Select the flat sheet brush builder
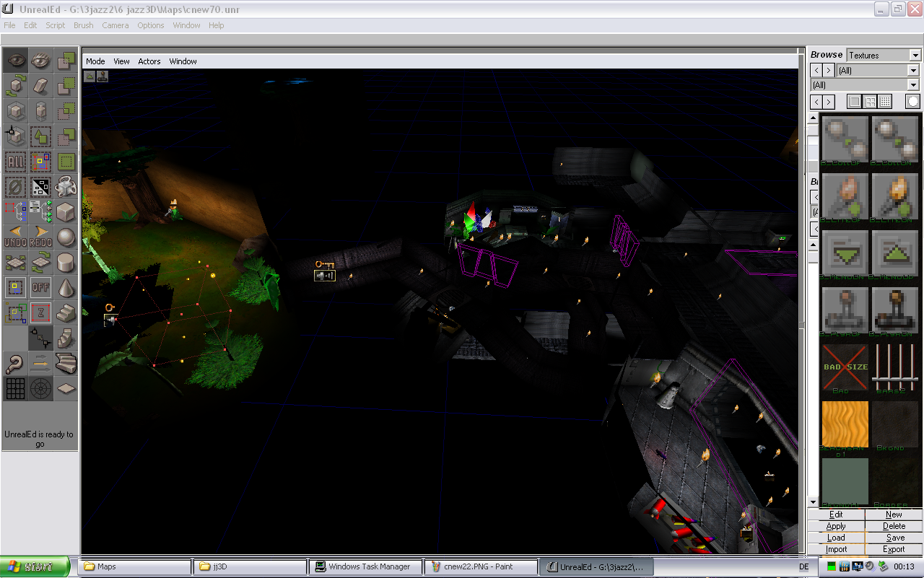Viewport: 924px width, 578px height. 66,389
